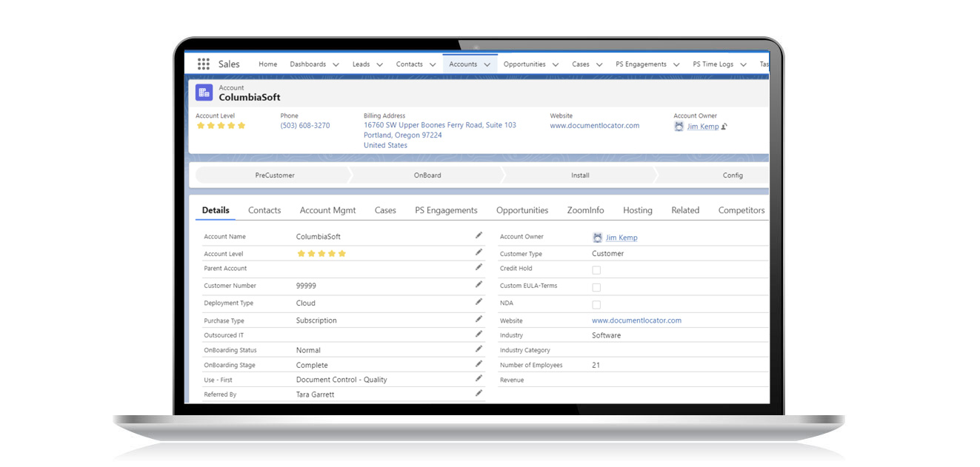
Task: Expand the Dashboards nav dropdown arrow
Action: click(x=336, y=64)
